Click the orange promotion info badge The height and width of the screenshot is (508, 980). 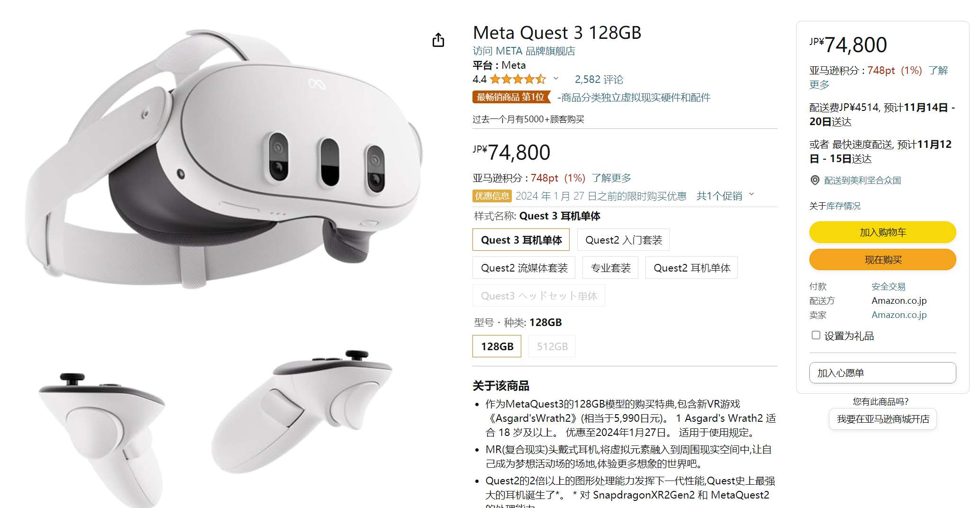tap(492, 196)
